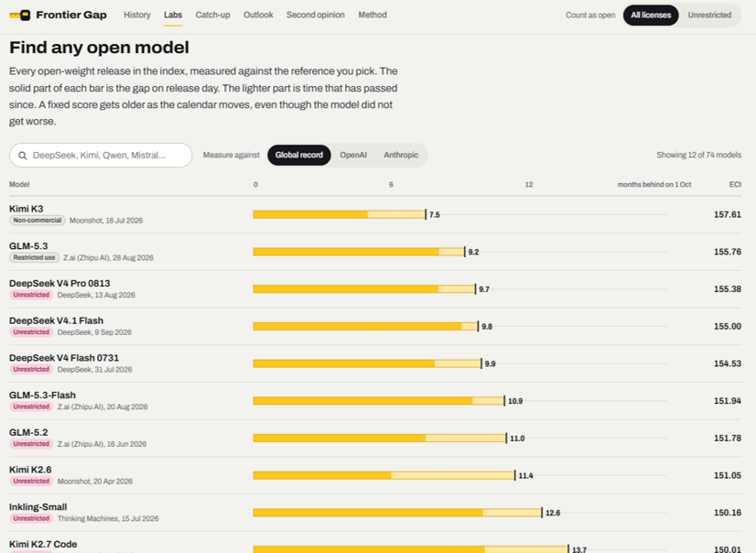Click ECI score 151.05
The width and height of the screenshot is (756, 553).
pyautogui.click(x=727, y=475)
